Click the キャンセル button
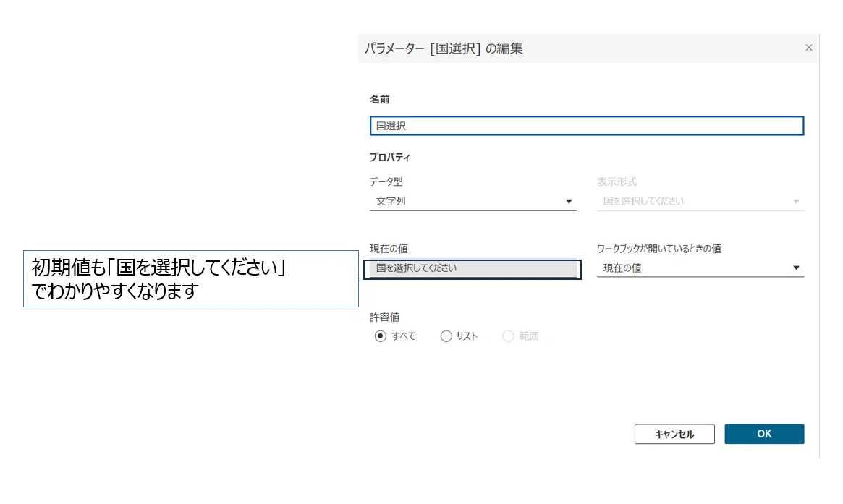 pos(674,434)
